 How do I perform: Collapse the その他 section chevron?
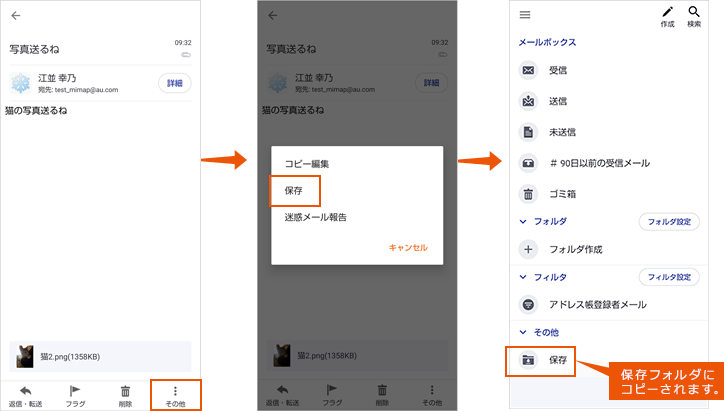click(x=522, y=332)
